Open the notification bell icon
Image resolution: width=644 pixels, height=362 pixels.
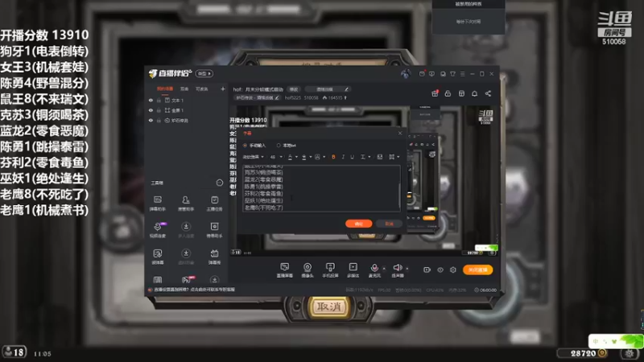[x=474, y=93]
